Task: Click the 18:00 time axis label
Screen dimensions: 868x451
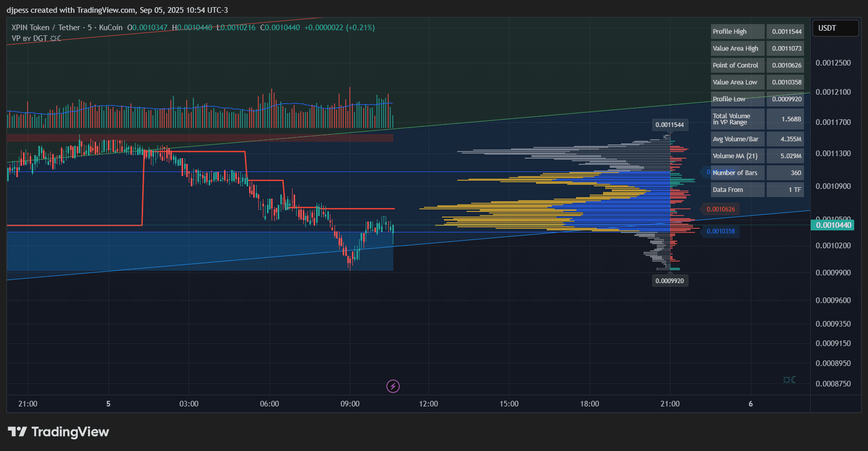Action: point(590,403)
